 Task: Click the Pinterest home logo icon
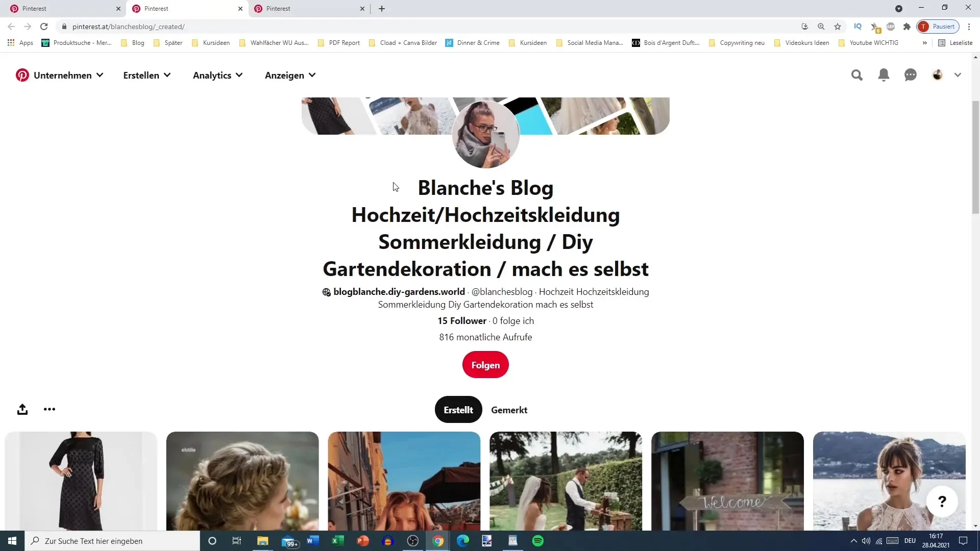point(22,74)
